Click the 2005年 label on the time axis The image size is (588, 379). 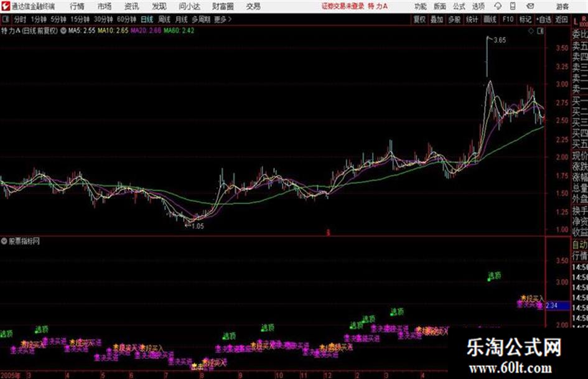click(x=10, y=375)
